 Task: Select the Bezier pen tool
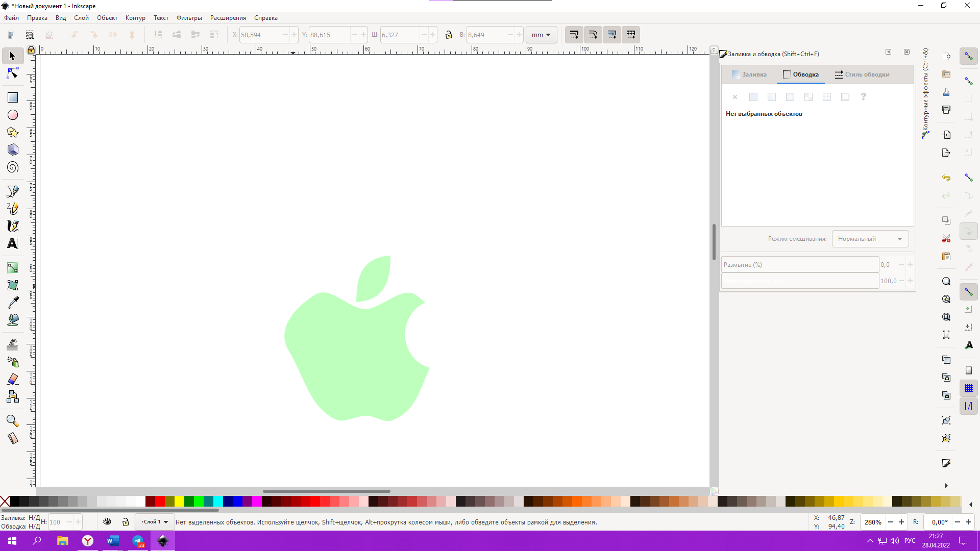pos(12,191)
